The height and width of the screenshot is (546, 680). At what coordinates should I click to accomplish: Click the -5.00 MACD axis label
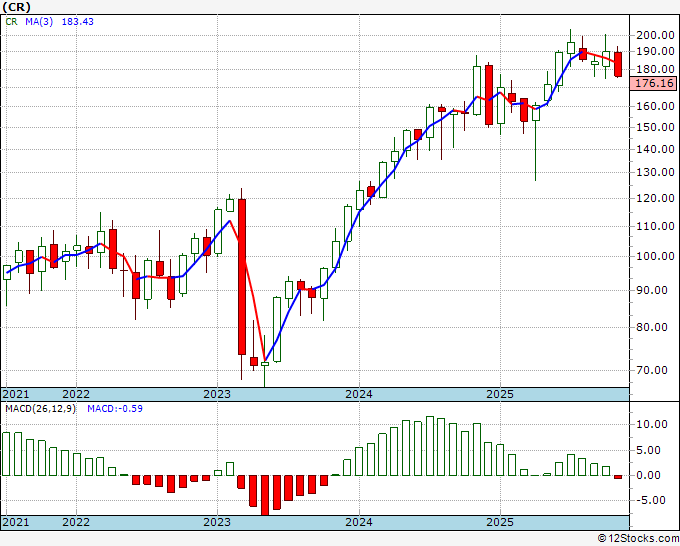(651, 500)
